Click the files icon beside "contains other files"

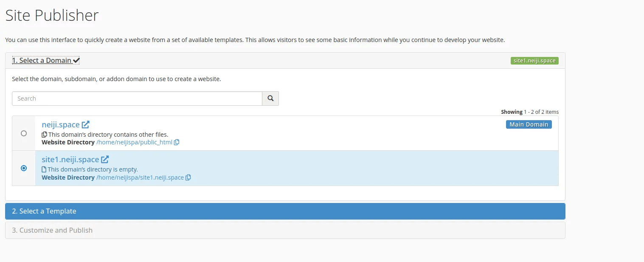[x=44, y=135]
